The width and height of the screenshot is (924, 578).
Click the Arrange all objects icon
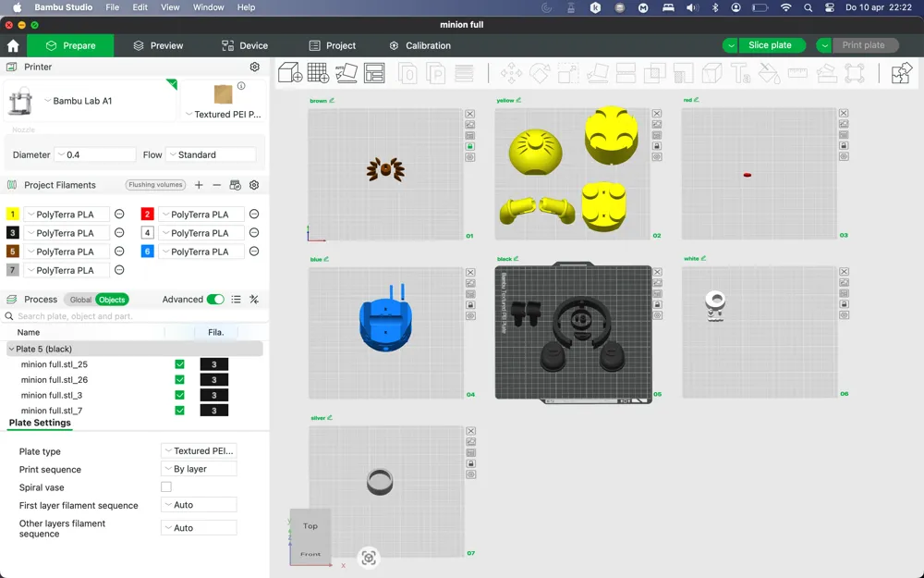[x=375, y=73]
